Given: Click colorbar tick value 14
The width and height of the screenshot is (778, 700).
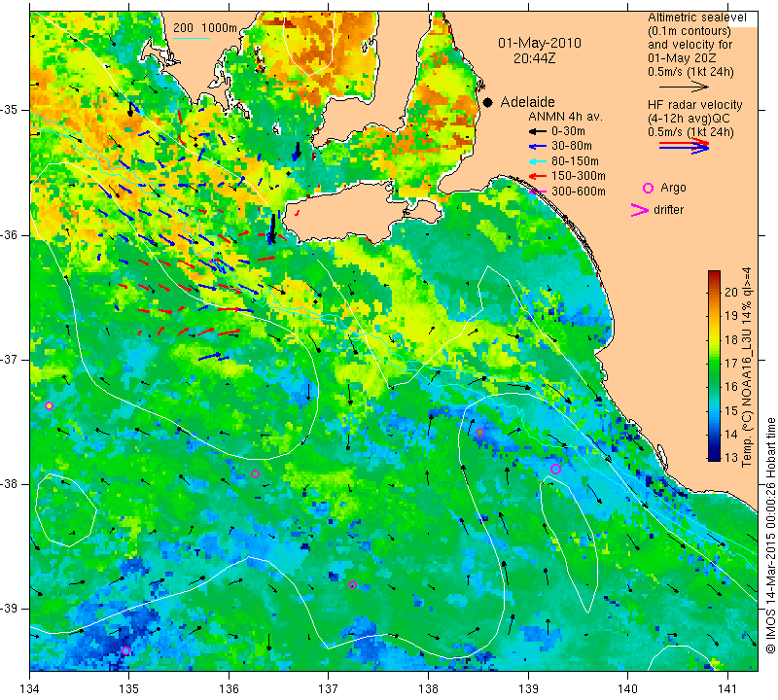Looking at the screenshot, I should pos(731,434).
